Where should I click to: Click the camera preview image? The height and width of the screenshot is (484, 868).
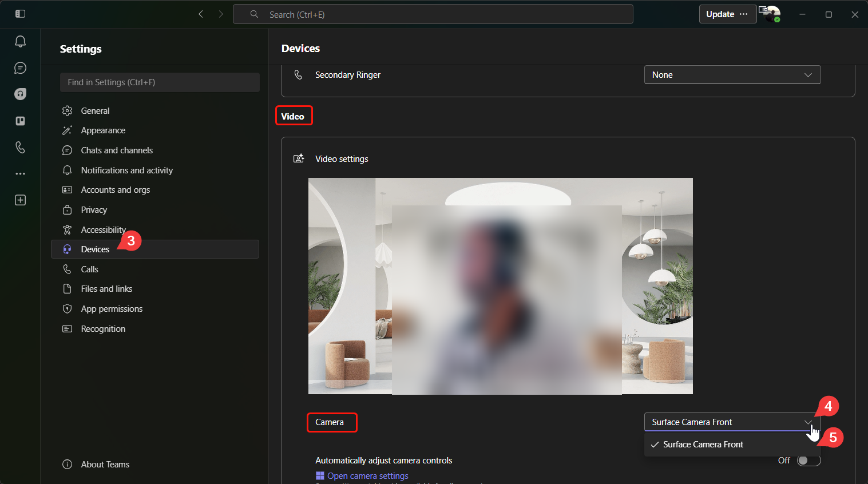(501, 286)
